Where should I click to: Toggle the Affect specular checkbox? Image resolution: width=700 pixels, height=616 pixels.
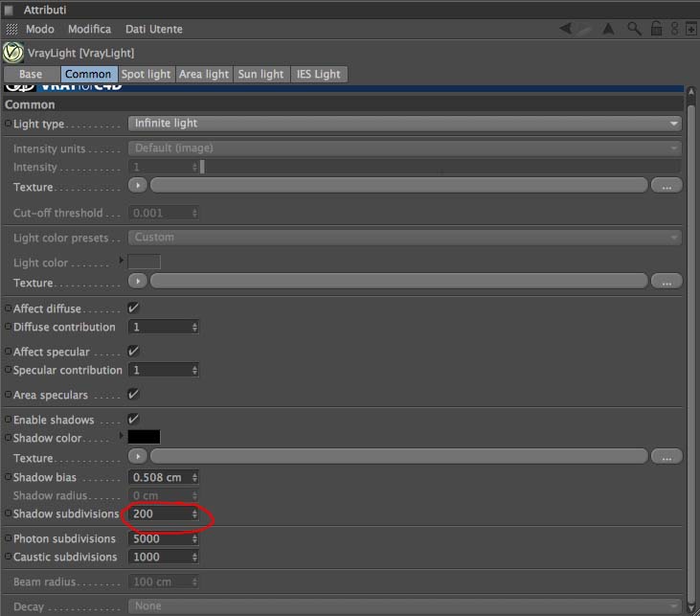tap(133, 351)
